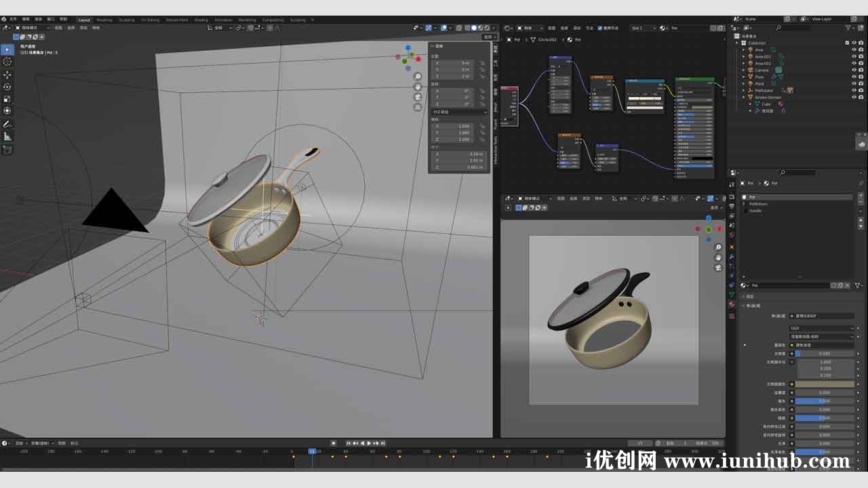Open the 全局 orientation dropdown in main viewport
The width and height of the screenshot is (868, 488).
click(220, 28)
